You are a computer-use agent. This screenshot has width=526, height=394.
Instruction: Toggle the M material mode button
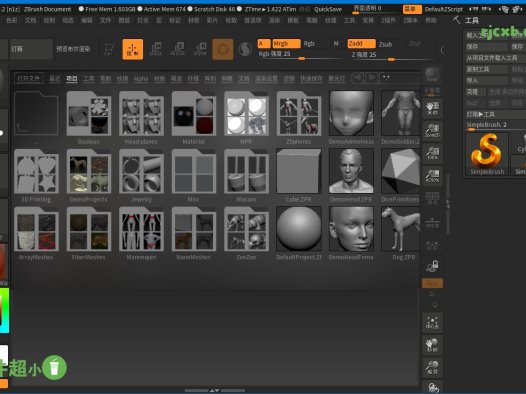pos(336,44)
